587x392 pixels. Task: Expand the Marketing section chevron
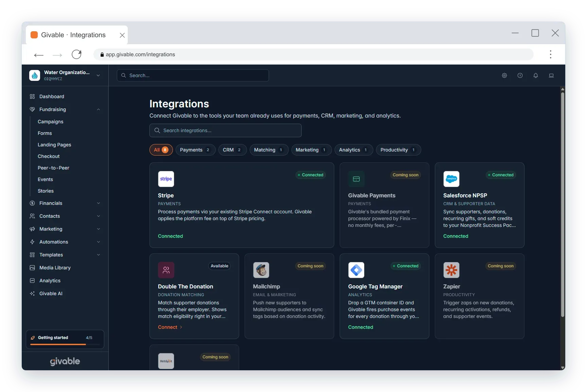pos(99,229)
